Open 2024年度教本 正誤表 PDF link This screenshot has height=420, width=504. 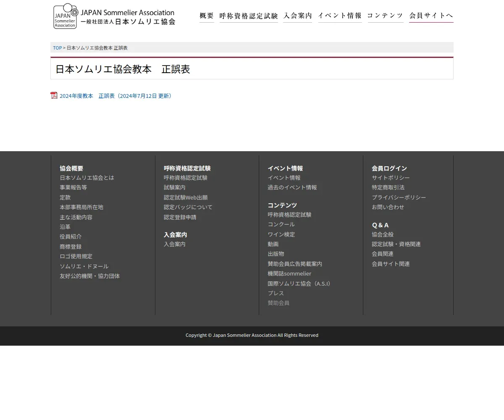pos(115,96)
